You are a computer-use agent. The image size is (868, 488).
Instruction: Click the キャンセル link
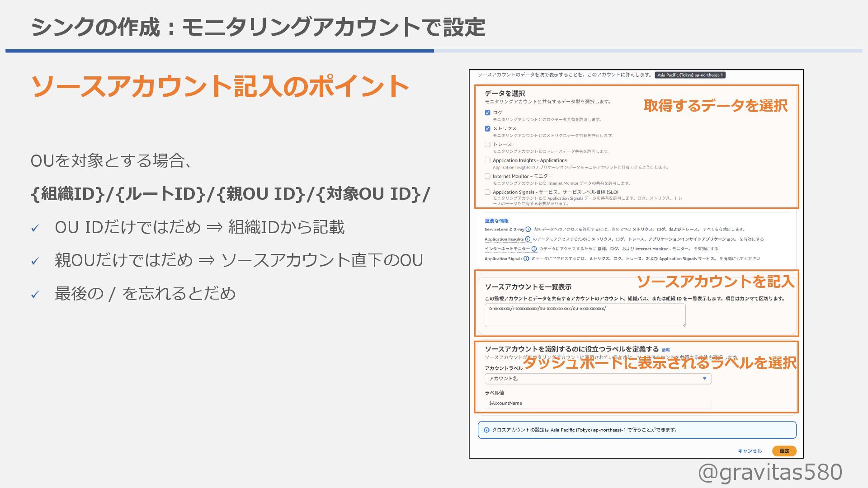pyautogui.click(x=750, y=451)
